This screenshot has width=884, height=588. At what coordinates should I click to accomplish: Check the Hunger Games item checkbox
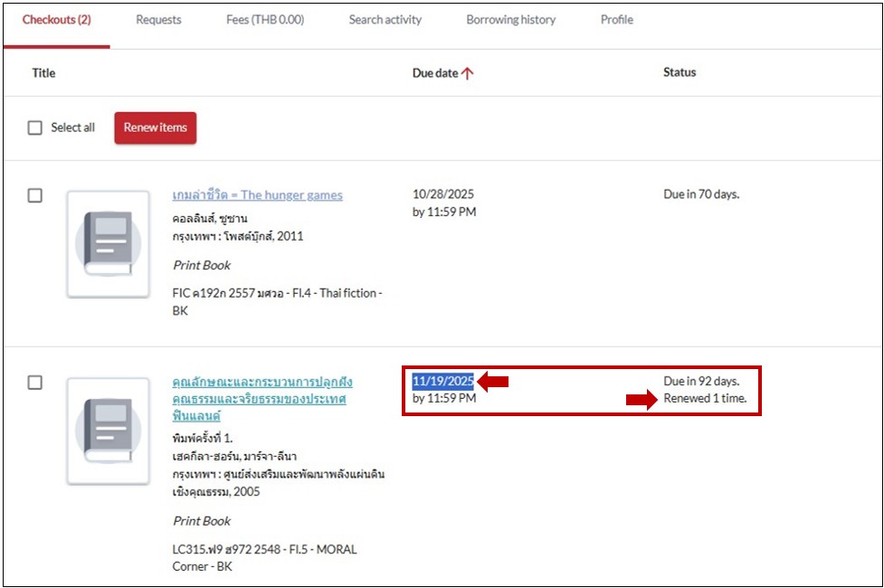[35, 195]
